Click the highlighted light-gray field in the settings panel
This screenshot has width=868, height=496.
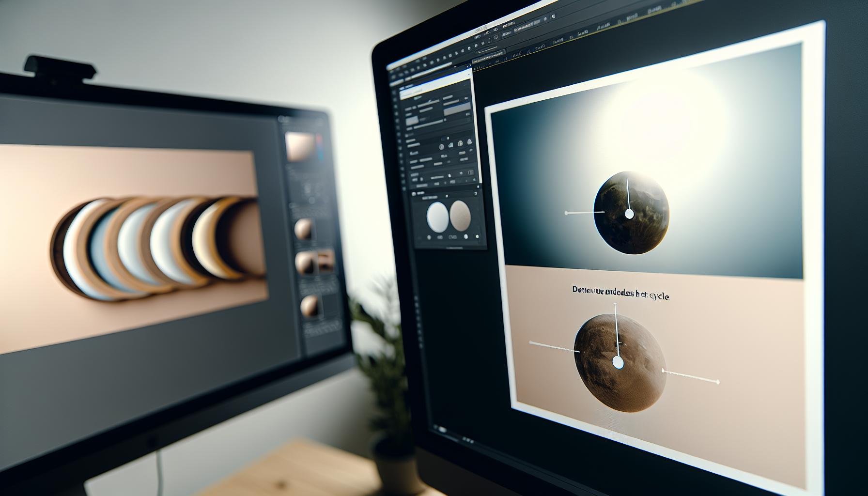457,109
